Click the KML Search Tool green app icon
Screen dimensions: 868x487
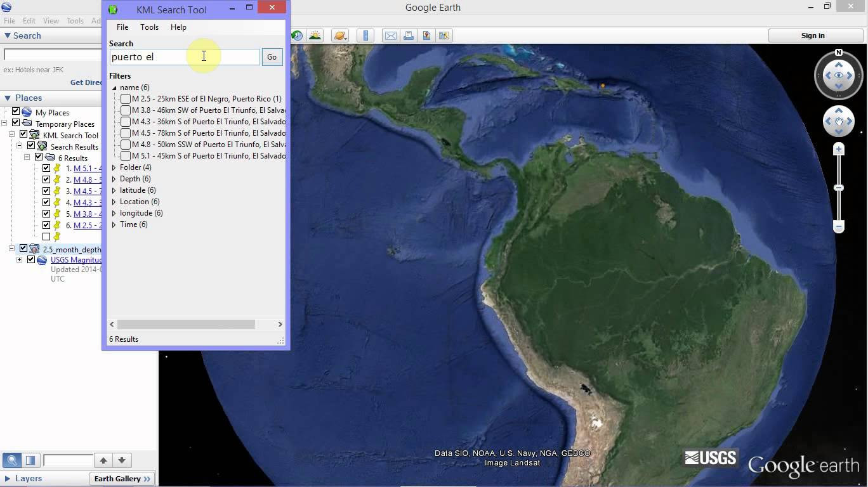pyautogui.click(x=113, y=10)
